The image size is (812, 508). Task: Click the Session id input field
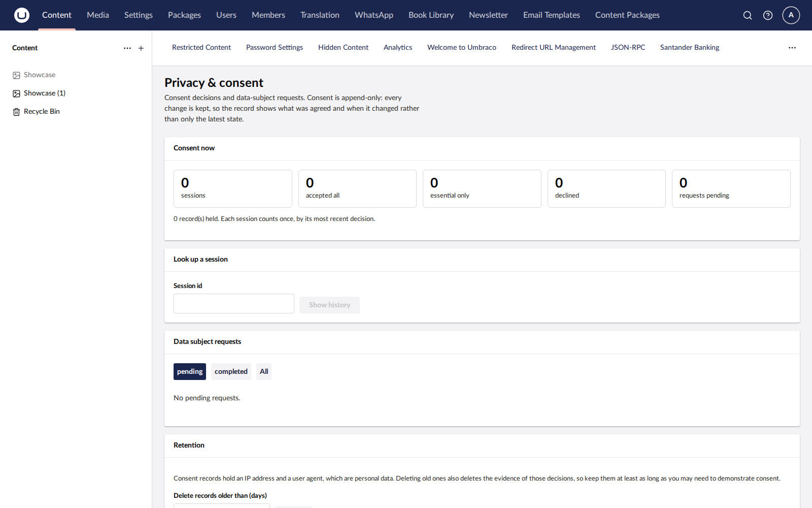234,304
